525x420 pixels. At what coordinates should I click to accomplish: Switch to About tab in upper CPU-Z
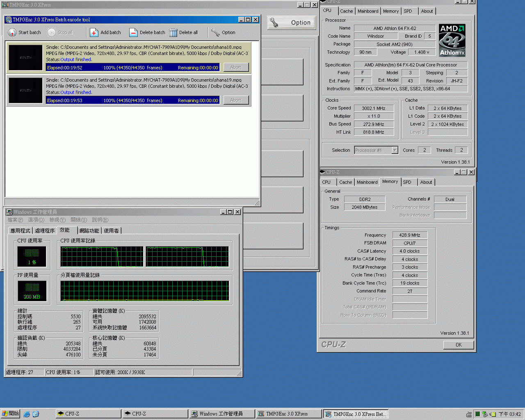pos(427,11)
